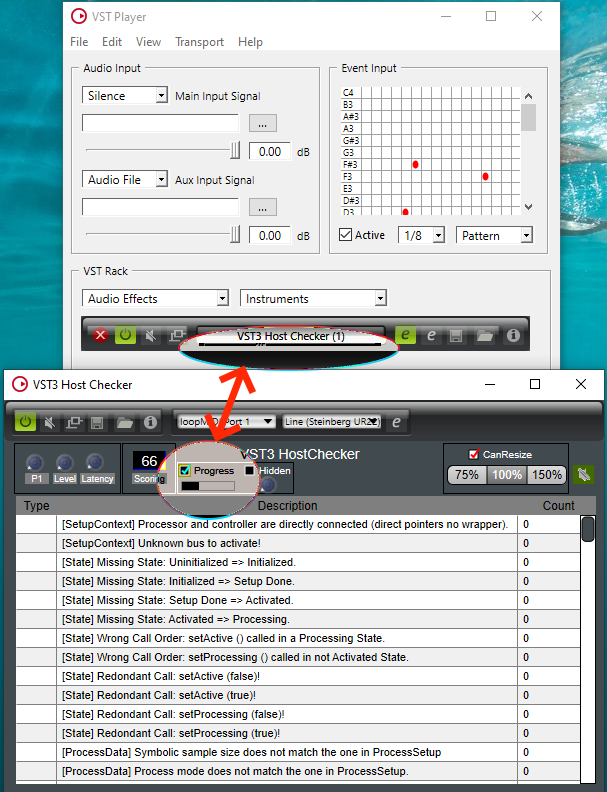Open the Audio Effects dropdown
The image size is (607, 792).
(155, 299)
